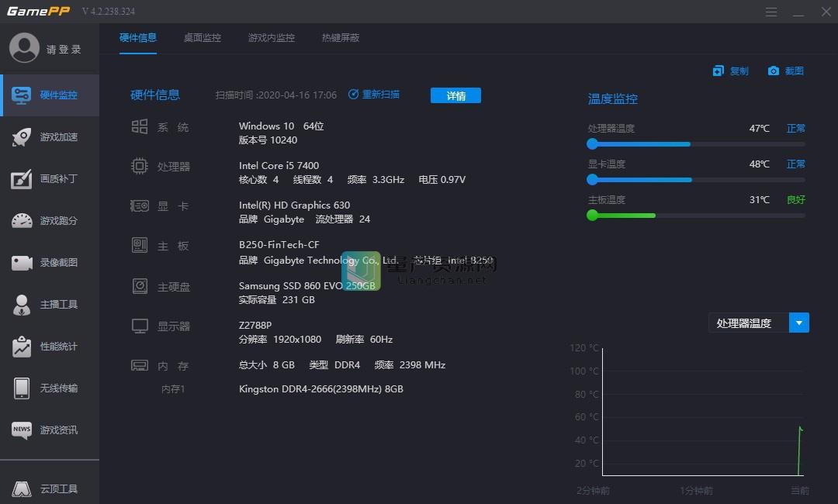Switch to the 游戏内监控 tab
Image resolution: width=838 pixels, height=504 pixels.
[x=272, y=38]
